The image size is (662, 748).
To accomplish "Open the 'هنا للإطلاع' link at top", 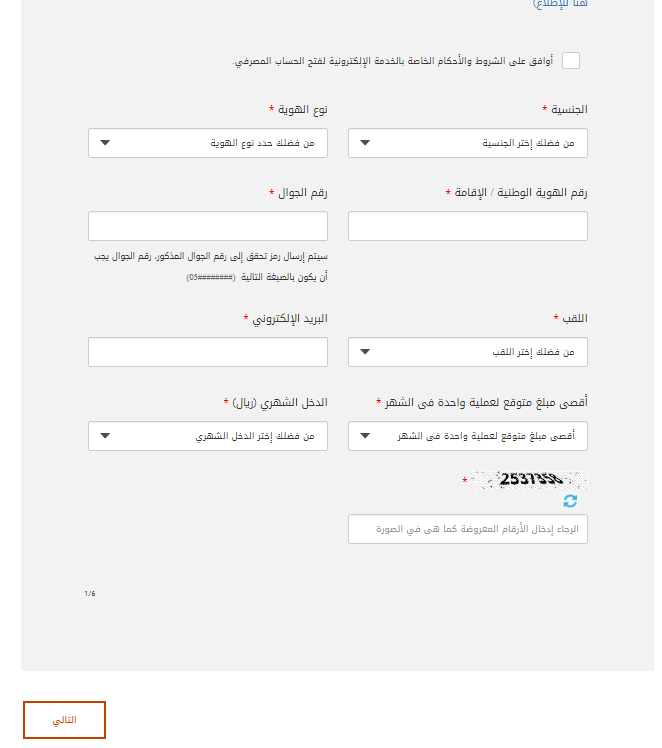I will (x=559, y=4).
